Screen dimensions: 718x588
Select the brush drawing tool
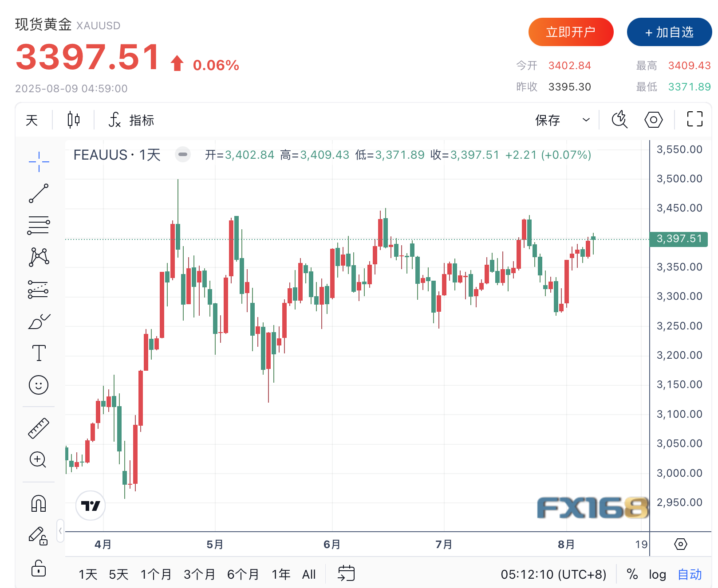tap(39, 321)
